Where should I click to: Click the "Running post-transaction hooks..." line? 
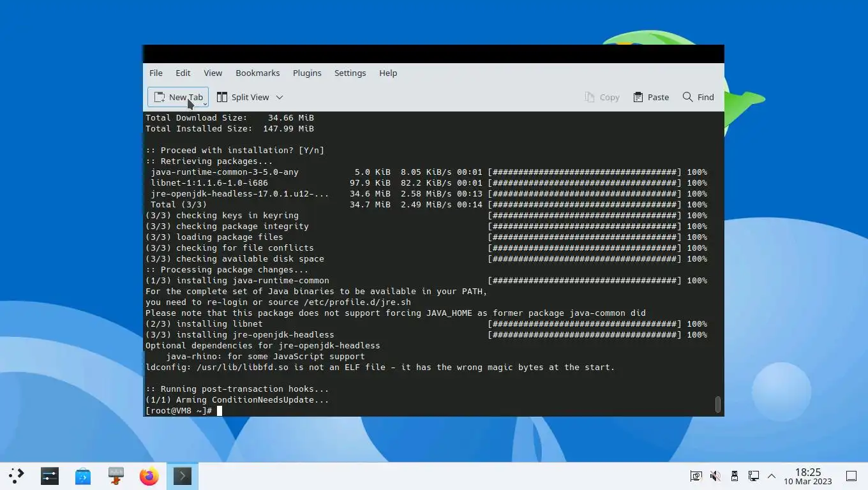(237, 389)
